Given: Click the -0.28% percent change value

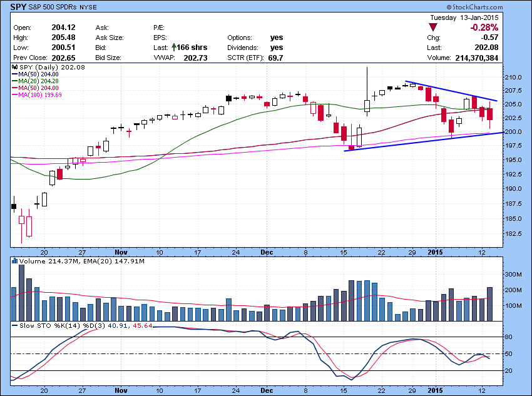Looking at the screenshot, I should coord(484,28).
